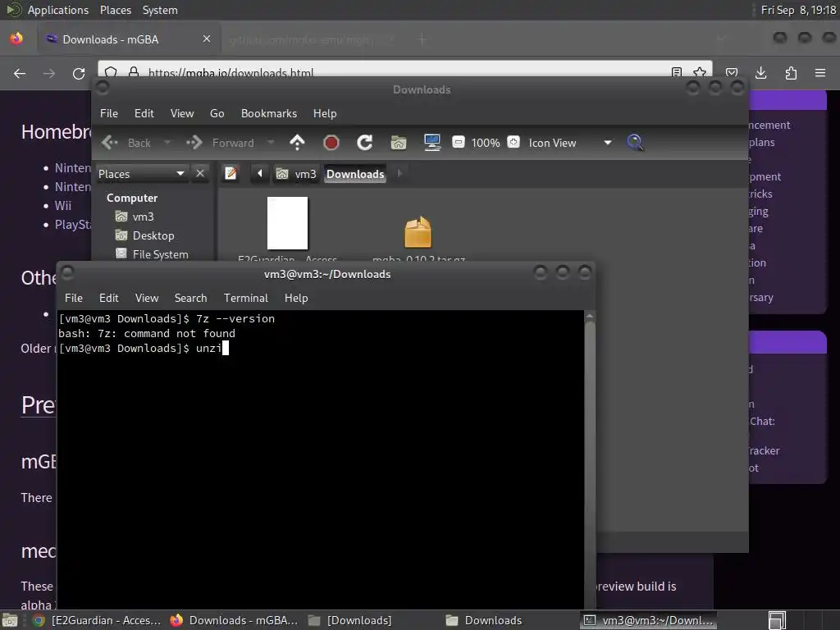Click Downloads path breadcrumb button
Image resolution: width=840 pixels, height=630 pixels.
click(x=355, y=174)
